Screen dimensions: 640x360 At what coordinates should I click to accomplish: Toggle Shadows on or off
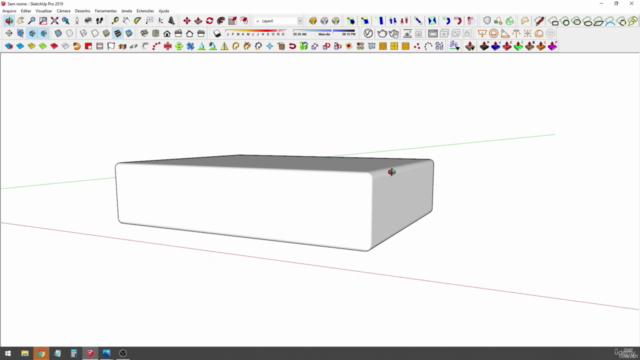coord(217,33)
